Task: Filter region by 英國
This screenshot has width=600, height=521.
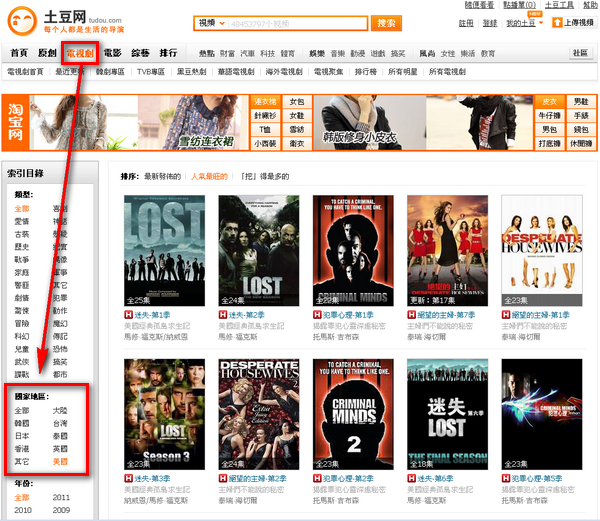Action: pos(60,448)
